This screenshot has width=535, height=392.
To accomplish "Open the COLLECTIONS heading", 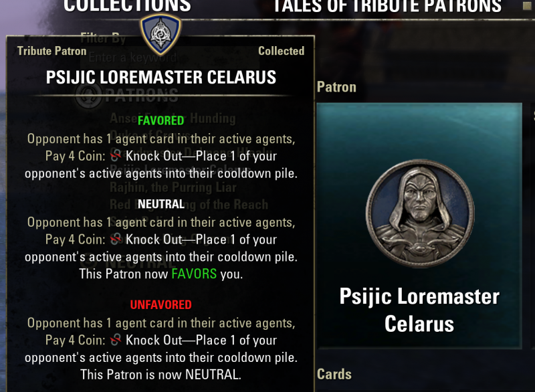I will [127, 6].
